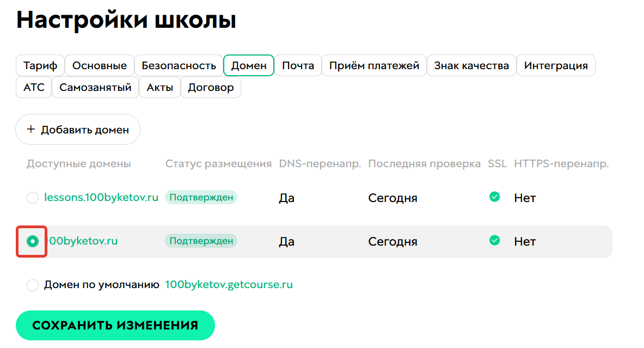Switch to the Самозанятый tab

click(95, 87)
